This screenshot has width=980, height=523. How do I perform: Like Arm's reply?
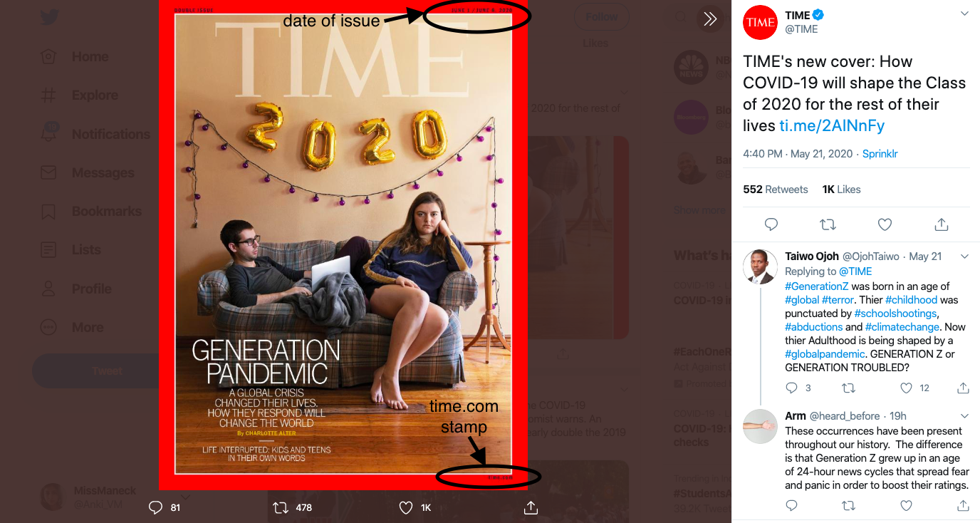tap(906, 506)
